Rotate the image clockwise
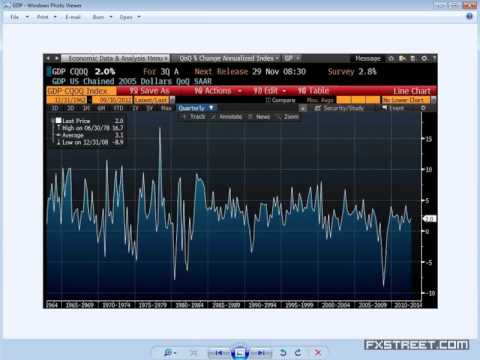 click(298, 352)
